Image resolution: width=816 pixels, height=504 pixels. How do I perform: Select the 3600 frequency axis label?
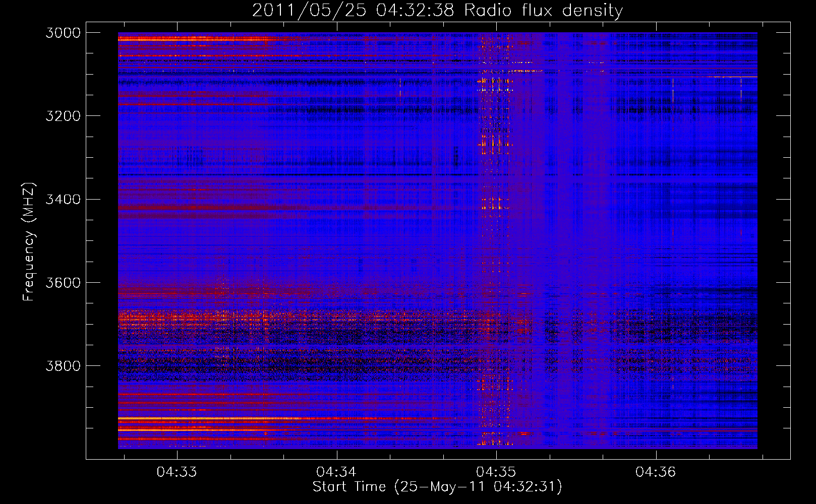click(63, 282)
